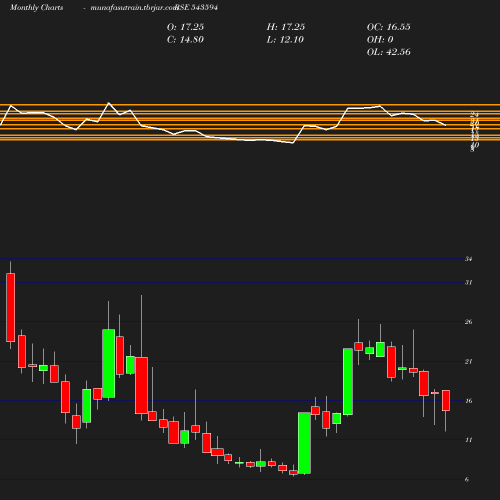
Task: Select the 'O: 17.25' open value
Action: 185,27
